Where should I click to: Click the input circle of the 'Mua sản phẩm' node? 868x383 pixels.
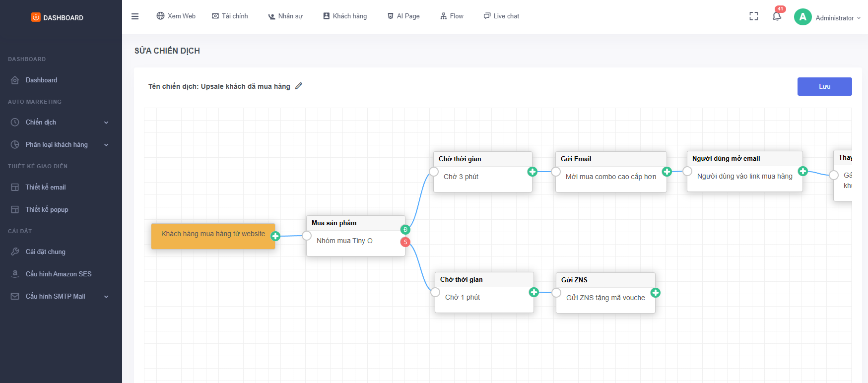(307, 236)
